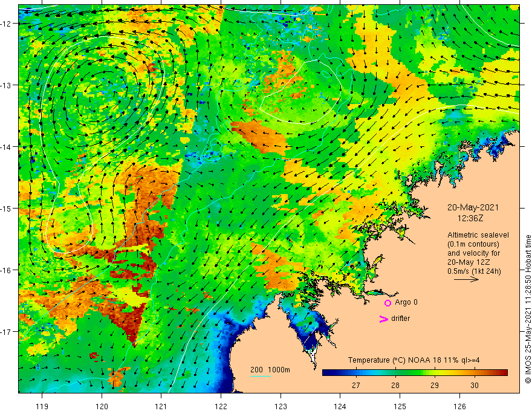Click the 'drifter' legend label
The image size is (532, 411).
click(400, 319)
